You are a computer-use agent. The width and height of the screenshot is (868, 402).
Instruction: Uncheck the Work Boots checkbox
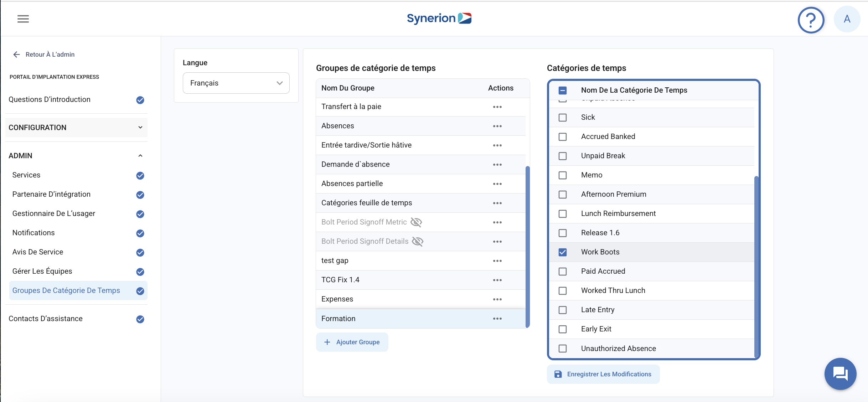click(x=563, y=252)
